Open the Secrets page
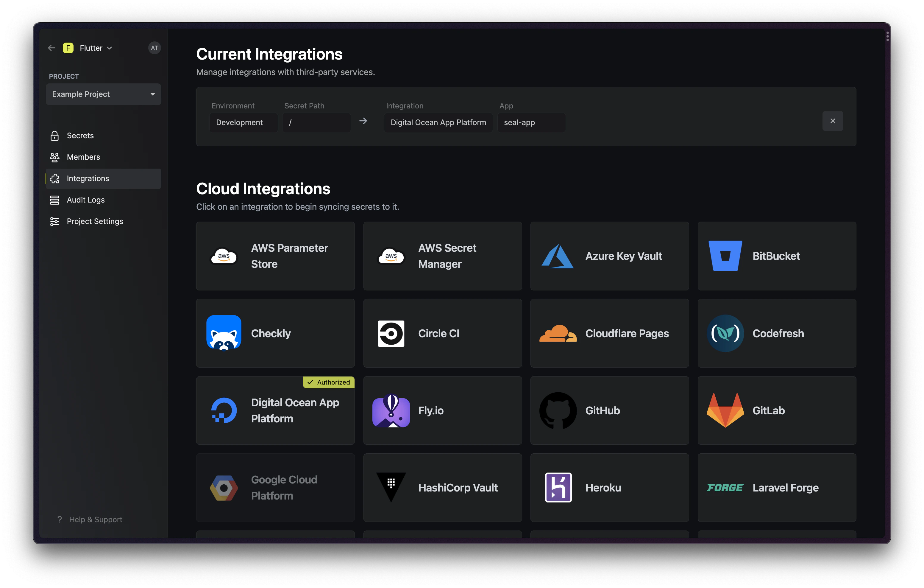Screen dimensions: 924x588 103,136
